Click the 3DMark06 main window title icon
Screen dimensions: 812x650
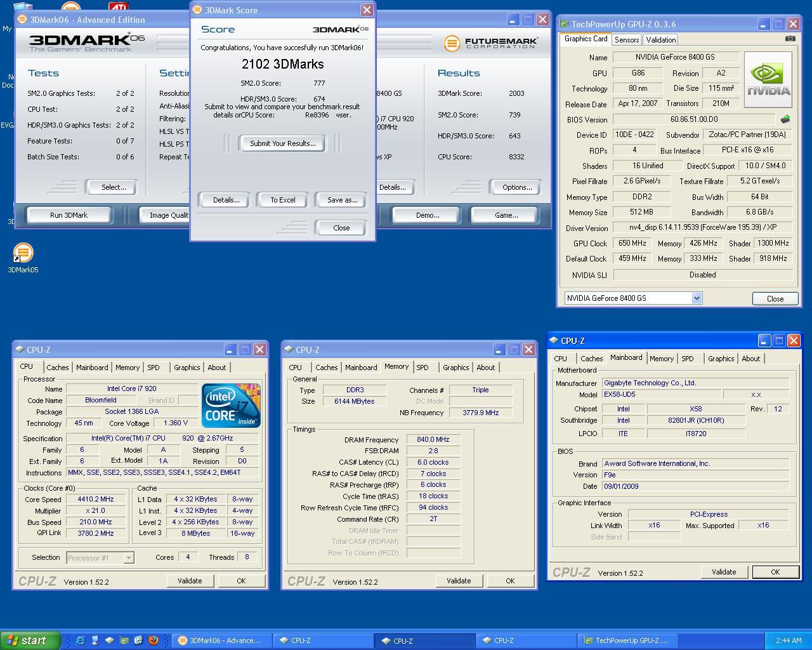(x=22, y=19)
